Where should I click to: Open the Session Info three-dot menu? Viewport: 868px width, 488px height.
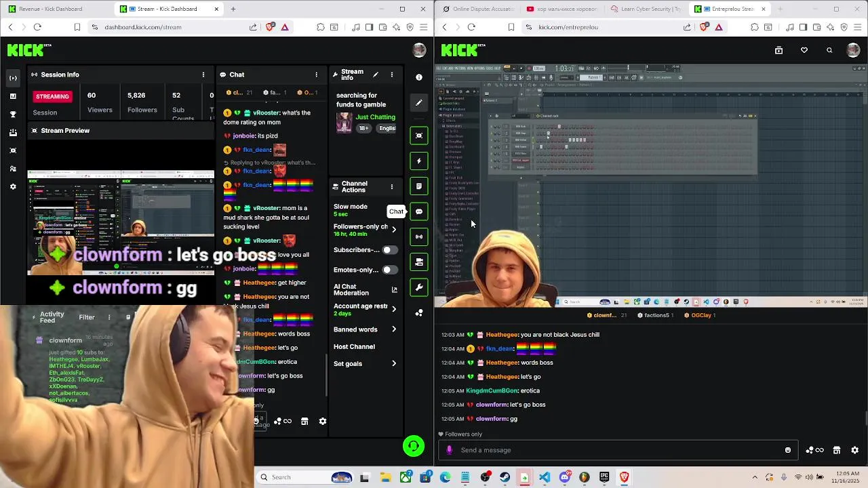click(203, 75)
